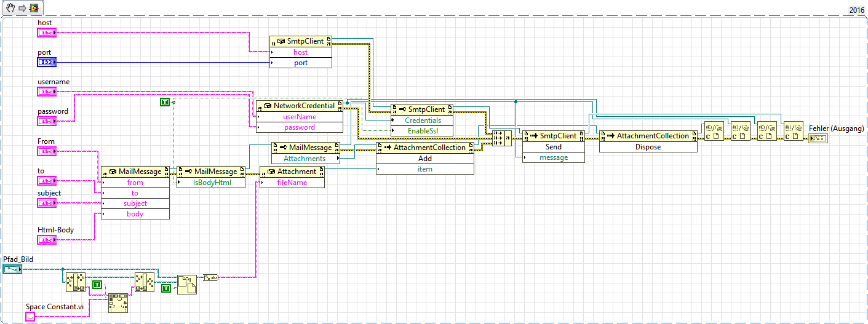Click the password input of NetworkCredential
The width and height of the screenshot is (868, 324).
(300, 127)
